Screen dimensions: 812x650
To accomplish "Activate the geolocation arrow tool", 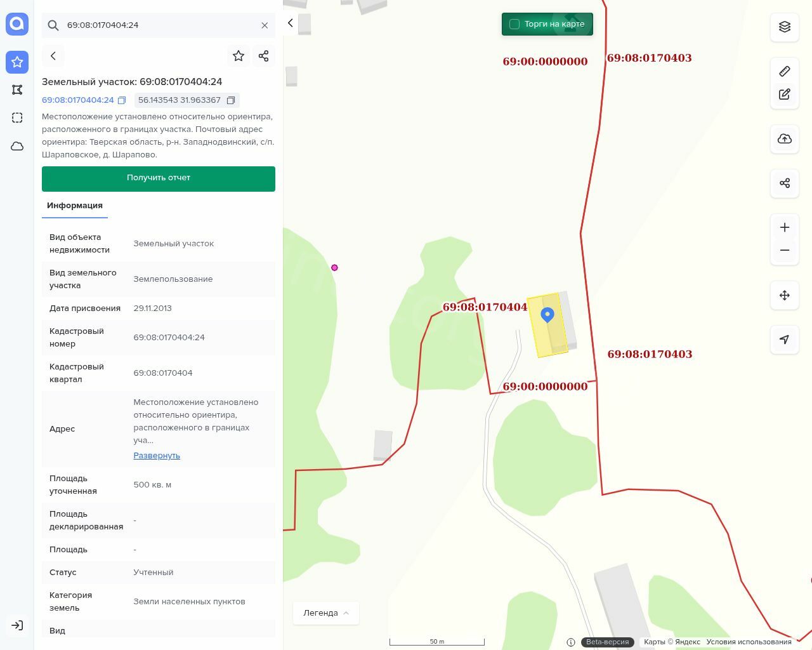I will coord(785,340).
